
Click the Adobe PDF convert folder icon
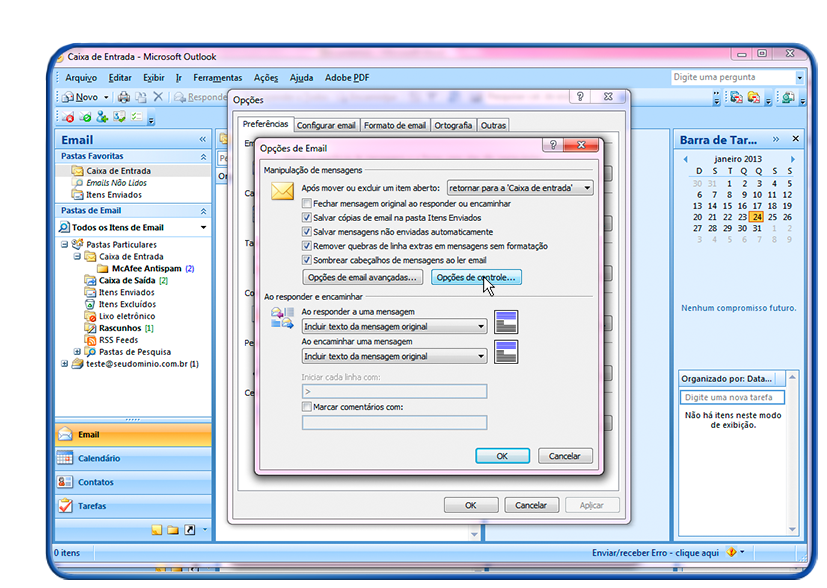754,97
